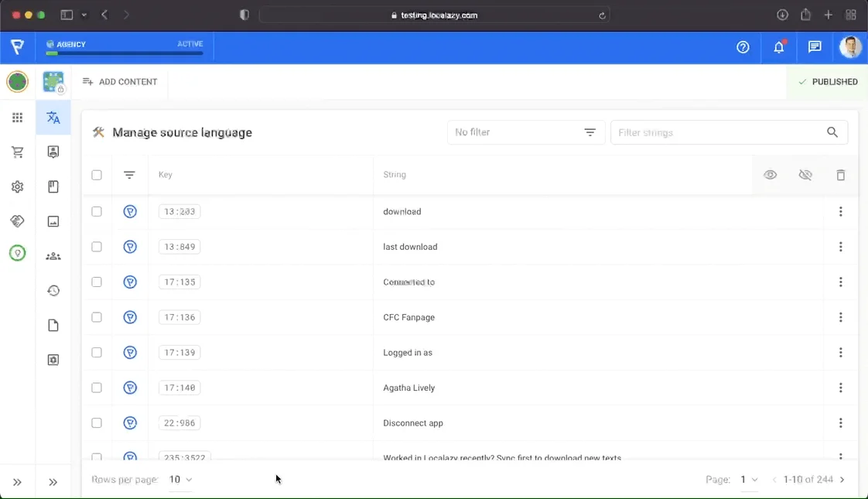Viewport: 868px width, 499px height.
Task: Open the notebook glossary icon in sidebar
Action: pyautogui.click(x=53, y=186)
